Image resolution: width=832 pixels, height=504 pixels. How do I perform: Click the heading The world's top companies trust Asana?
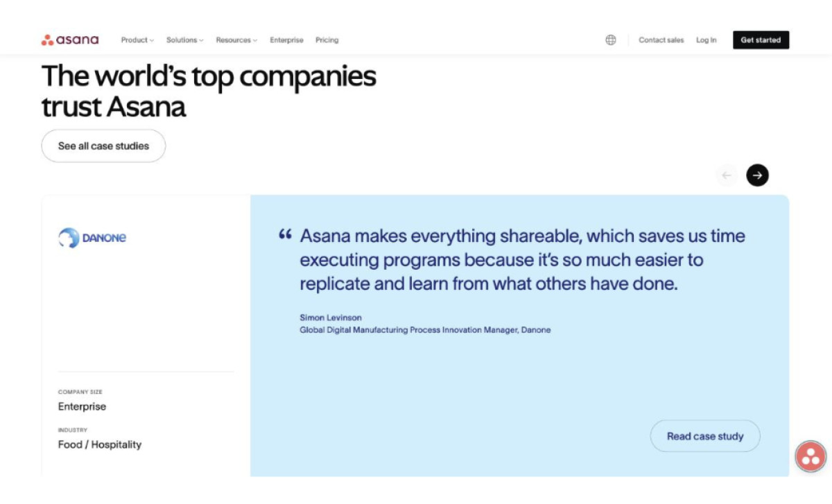coord(209,91)
